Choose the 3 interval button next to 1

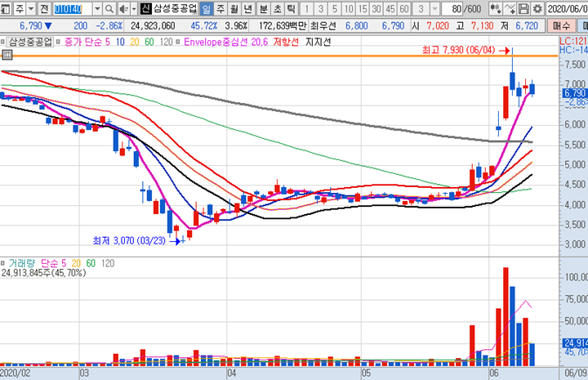(x=321, y=9)
